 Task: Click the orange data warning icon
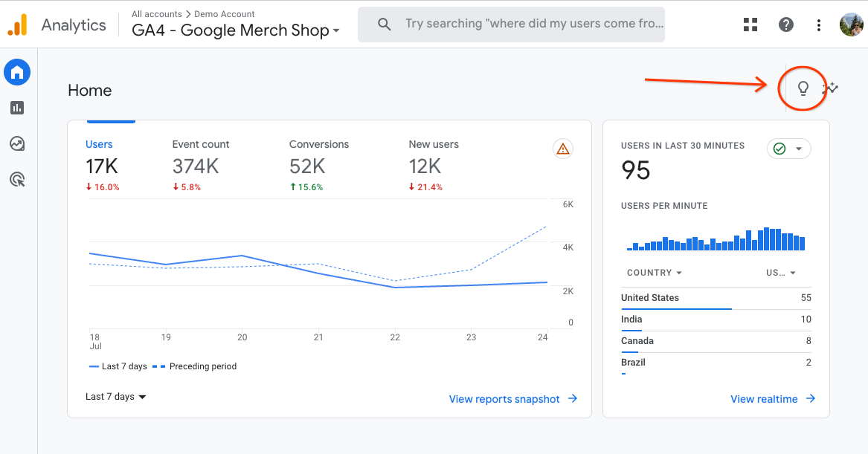pos(563,149)
